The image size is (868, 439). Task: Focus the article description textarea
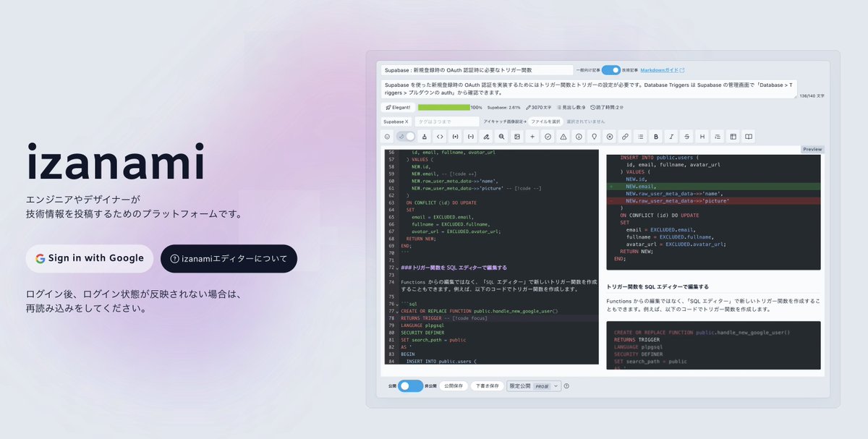pos(590,89)
